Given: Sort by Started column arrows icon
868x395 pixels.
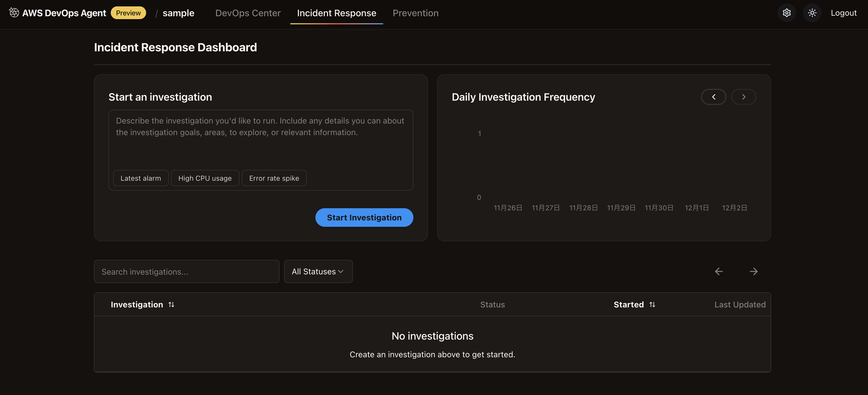Looking at the screenshot, I should pyautogui.click(x=652, y=305).
